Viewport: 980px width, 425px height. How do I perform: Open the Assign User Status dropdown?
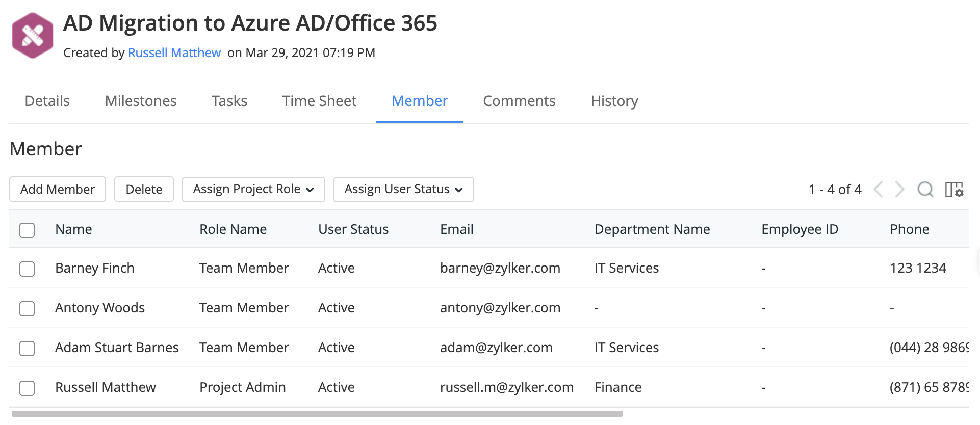403,190
